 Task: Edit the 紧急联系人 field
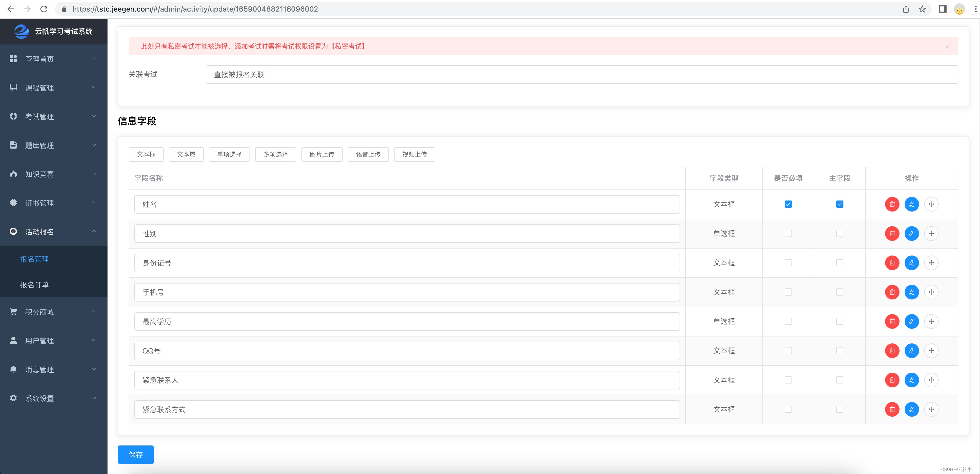[912, 380]
